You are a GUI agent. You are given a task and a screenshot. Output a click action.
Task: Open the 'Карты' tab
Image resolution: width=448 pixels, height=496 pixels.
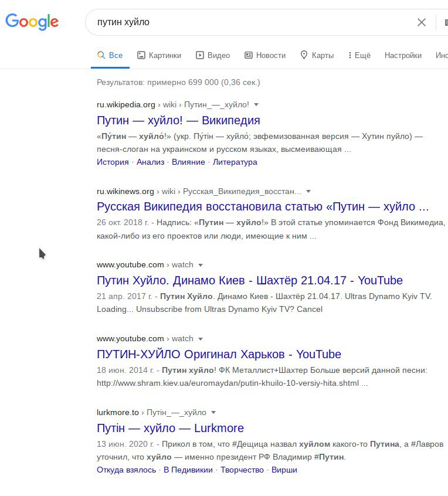pos(317,55)
